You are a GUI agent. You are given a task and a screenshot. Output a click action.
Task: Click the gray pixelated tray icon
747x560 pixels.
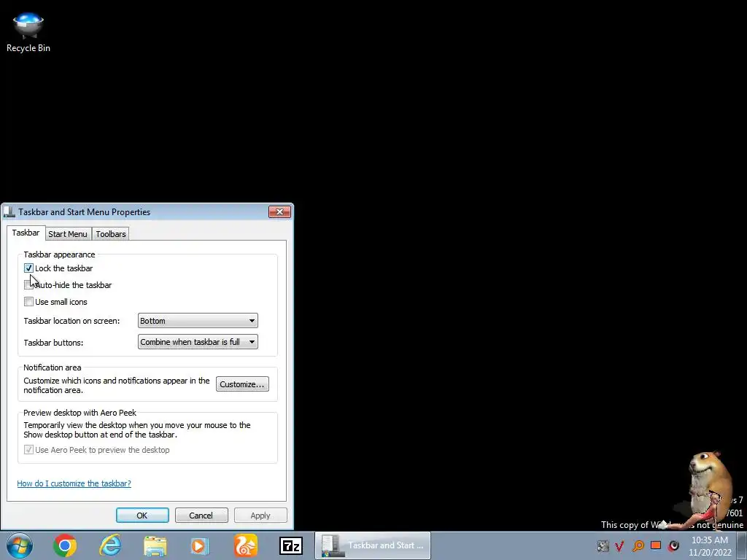[x=603, y=545]
